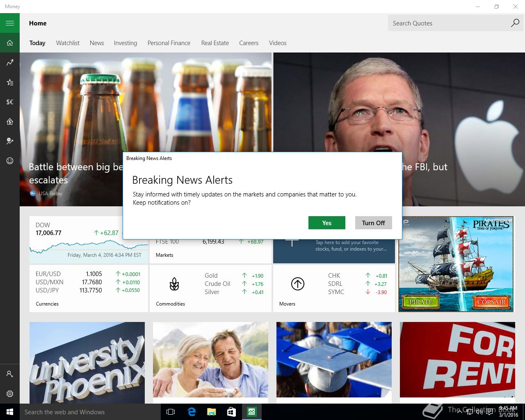Open the Real Estate tab
The width and height of the screenshot is (525, 420).
[x=215, y=43]
